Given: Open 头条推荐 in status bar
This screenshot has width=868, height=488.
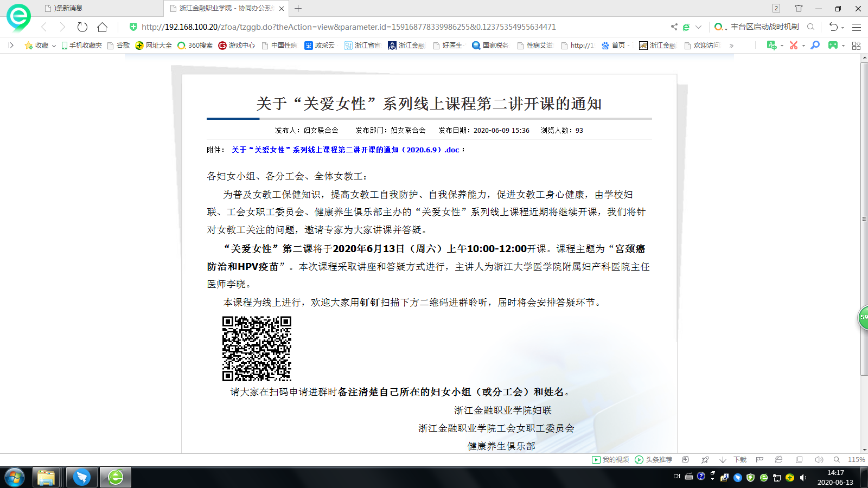Looking at the screenshot, I should pos(654,460).
